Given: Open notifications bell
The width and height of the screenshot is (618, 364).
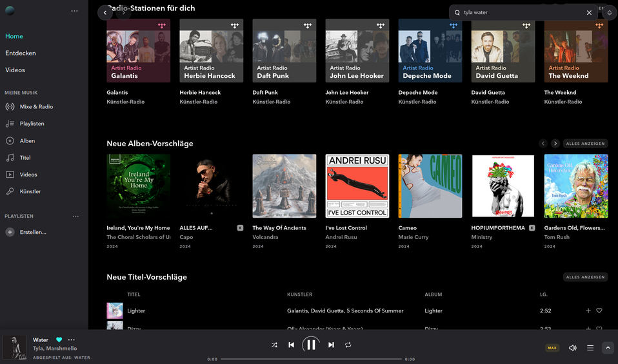Looking at the screenshot, I should pyautogui.click(x=610, y=13).
